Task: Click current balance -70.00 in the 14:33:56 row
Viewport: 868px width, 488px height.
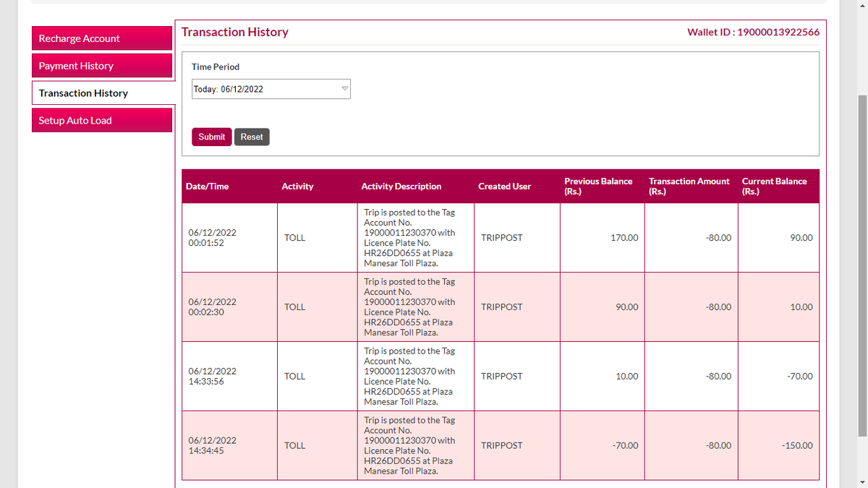Action: [800, 377]
